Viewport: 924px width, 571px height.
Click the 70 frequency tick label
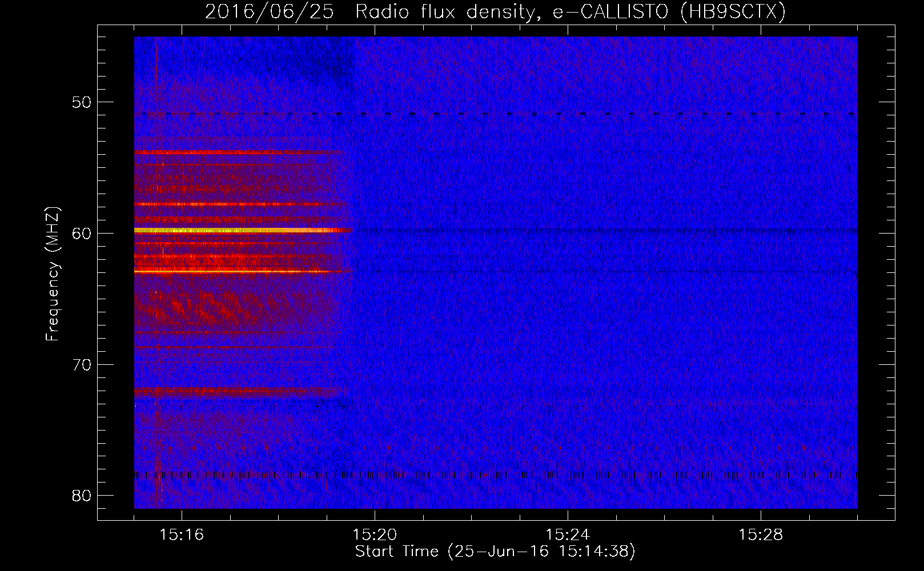[82, 364]
